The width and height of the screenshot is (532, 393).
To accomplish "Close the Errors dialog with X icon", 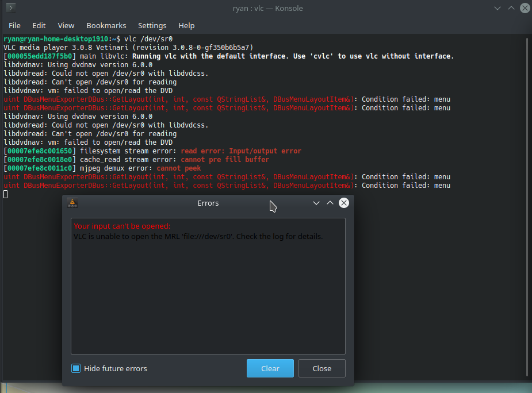I will pos(344,203).
